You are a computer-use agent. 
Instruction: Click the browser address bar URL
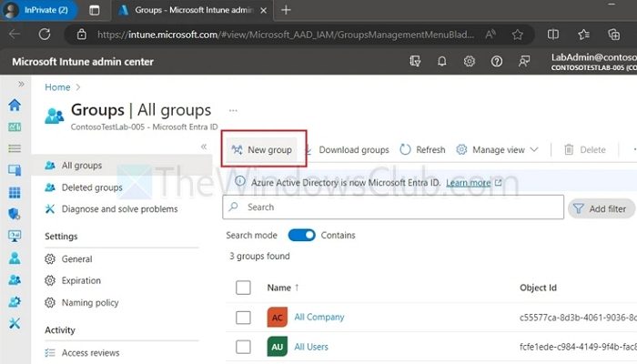pyautogui.click(x=285, y=35)
